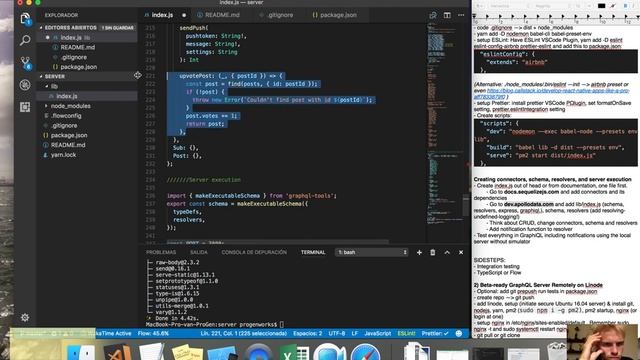The image size is (640, 360).
Task: Switch to the index.js editor tab
Action: coord(162,15)
